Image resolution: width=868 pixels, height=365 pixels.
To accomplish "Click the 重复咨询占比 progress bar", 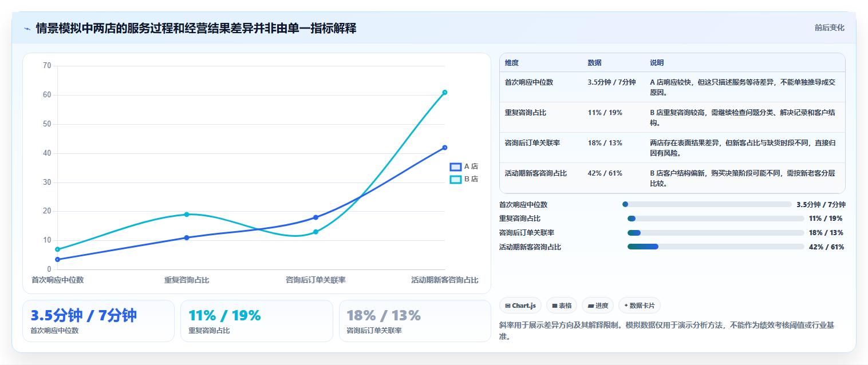I will [x=716, y=219].
